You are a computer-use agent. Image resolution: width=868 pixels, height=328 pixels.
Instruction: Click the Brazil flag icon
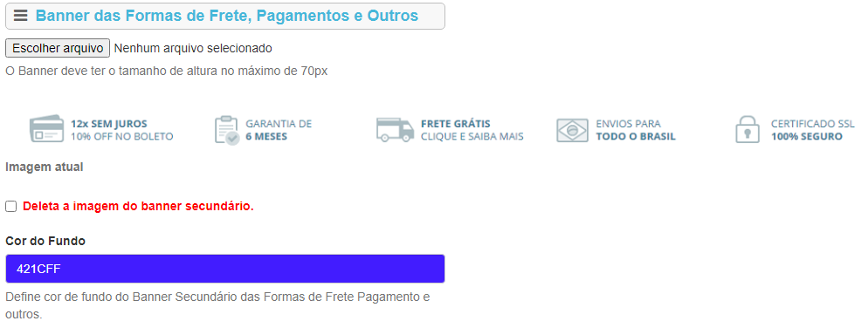click(572, 130)
